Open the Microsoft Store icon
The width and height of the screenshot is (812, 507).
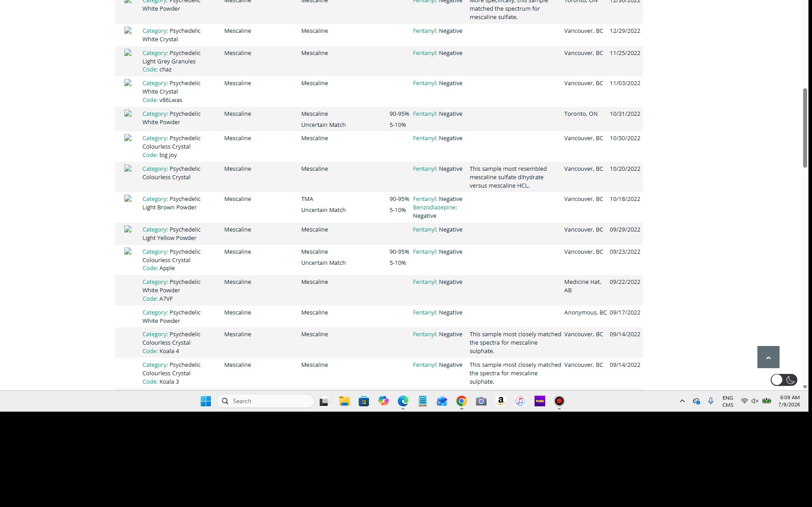(x=364, y=401)
